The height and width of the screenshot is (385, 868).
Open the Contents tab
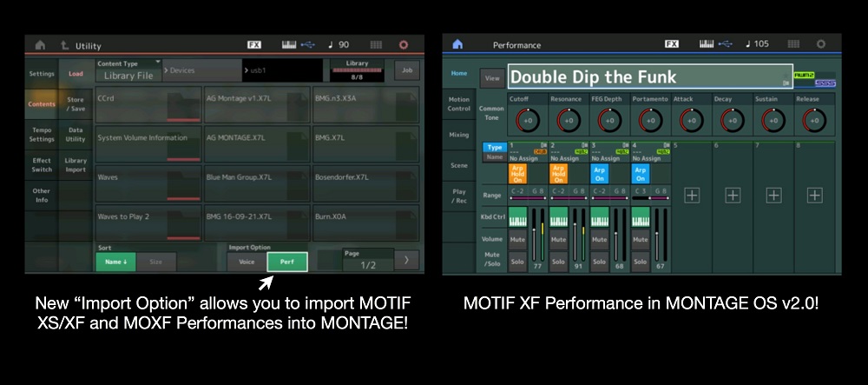(x=42, y=104)
